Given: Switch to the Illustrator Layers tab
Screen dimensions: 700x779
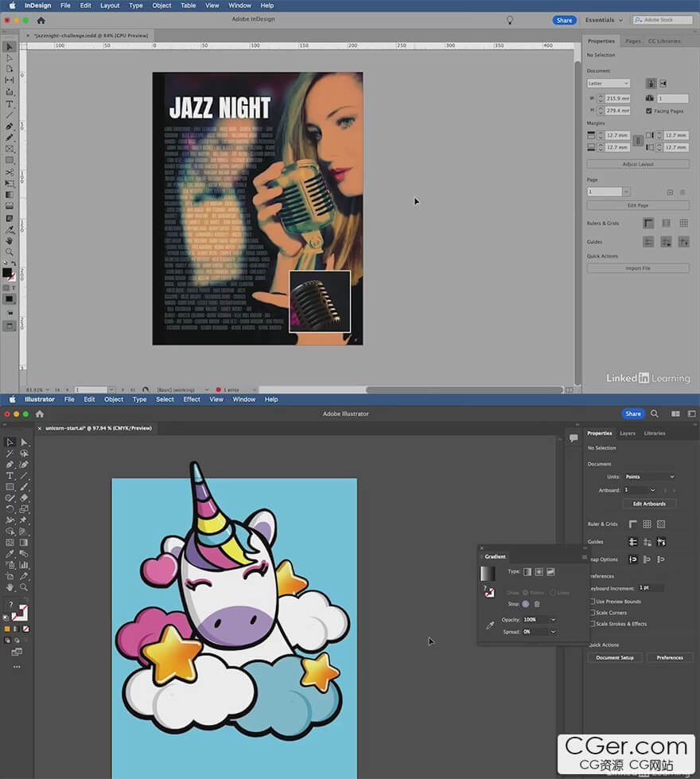Looking at the screenshot, I should point(628,433).
